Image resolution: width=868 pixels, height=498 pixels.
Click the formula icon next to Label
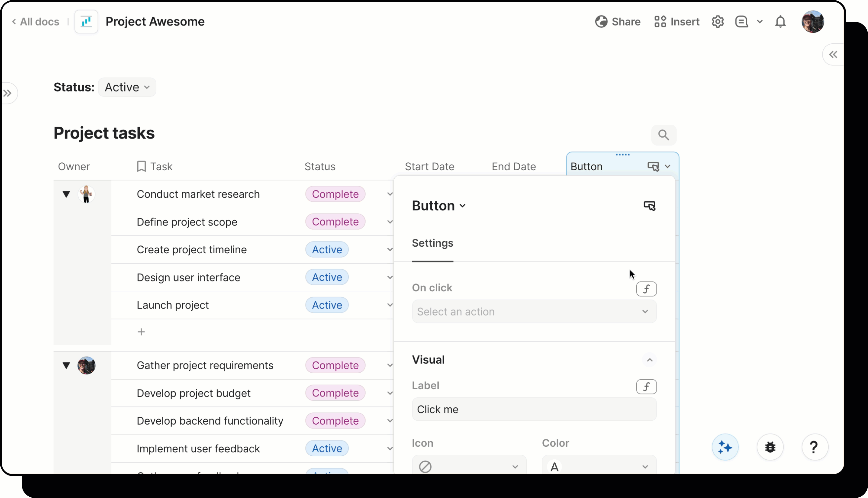646,387
